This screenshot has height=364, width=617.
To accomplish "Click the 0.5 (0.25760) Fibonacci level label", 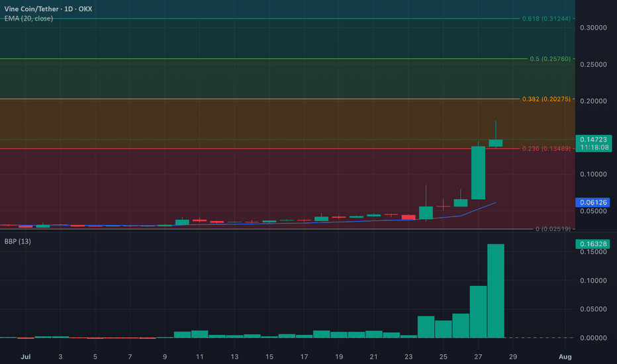I will pyautogui.click(x=550, y=59).
